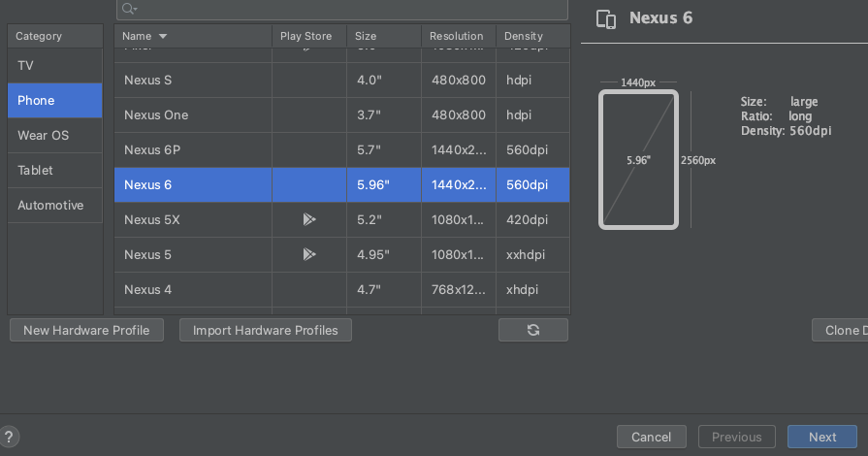
Task: Click the 3.7" size cell
Action: pyautogui.click(x=384, y=114)
